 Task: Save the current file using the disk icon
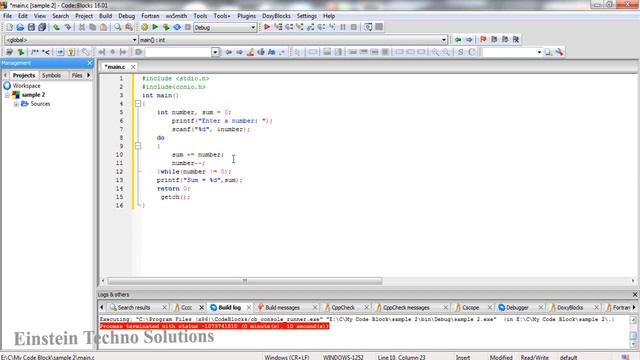(x=31, y=27)
